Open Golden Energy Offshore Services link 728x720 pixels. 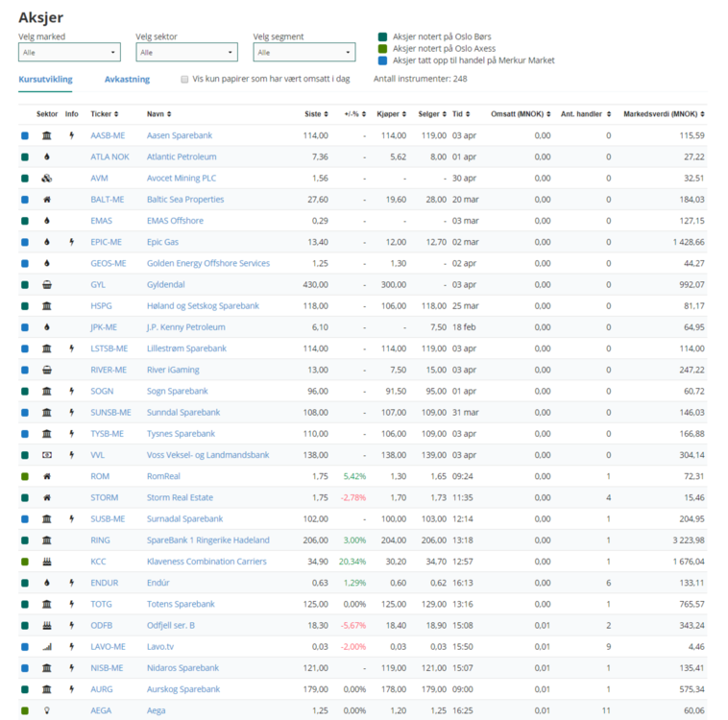pyautogui.click(x=208, y=264)
